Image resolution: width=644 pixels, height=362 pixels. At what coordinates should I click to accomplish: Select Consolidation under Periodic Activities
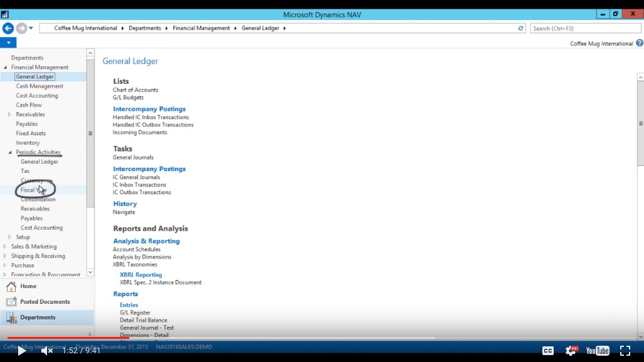click(38, 199)
